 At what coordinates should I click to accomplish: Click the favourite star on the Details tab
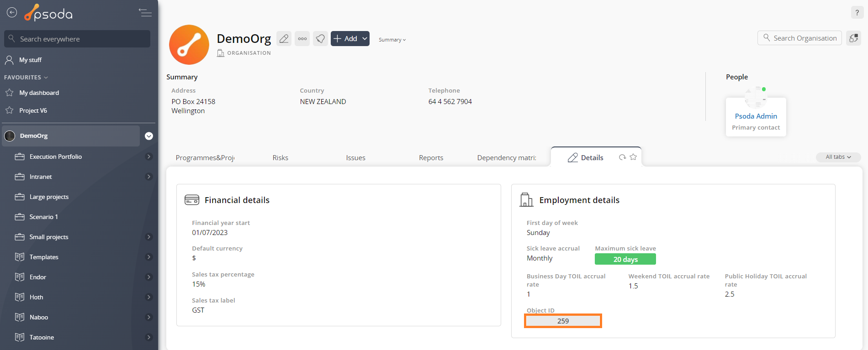[x=633, y=157]
